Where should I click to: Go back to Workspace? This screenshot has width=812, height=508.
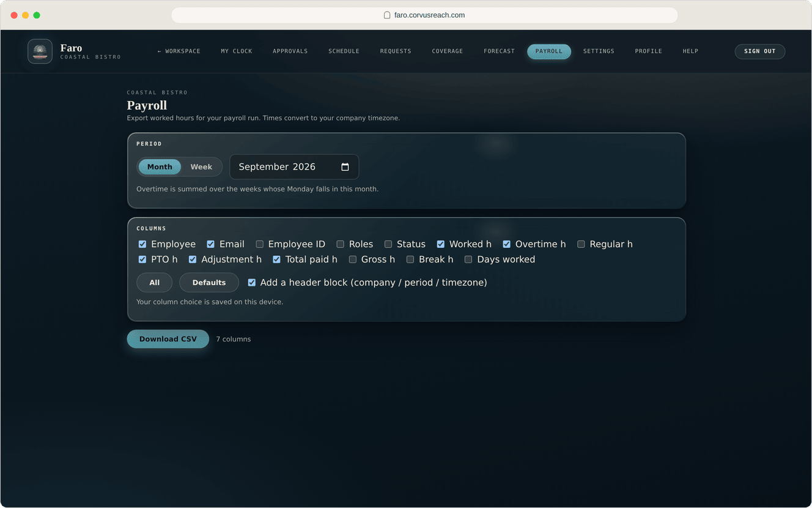(x=179, y=51)
